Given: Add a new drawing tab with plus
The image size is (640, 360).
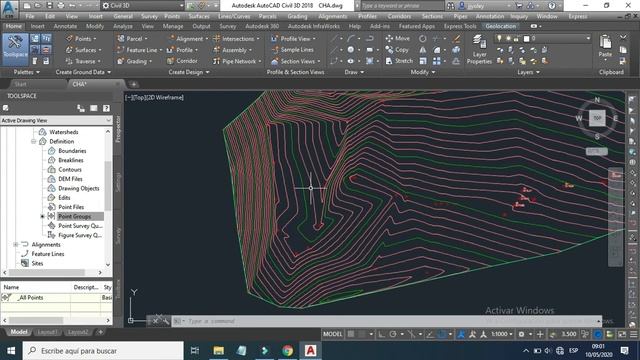Looking at the screenshot, I should (x=133, y=84).
